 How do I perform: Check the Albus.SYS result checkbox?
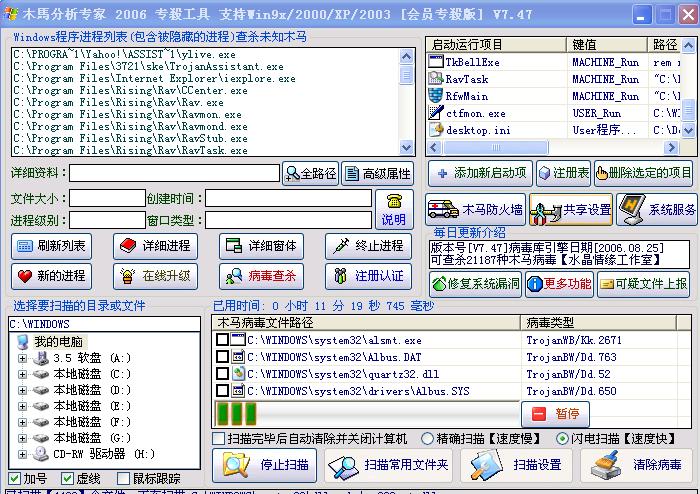point(222,391)
